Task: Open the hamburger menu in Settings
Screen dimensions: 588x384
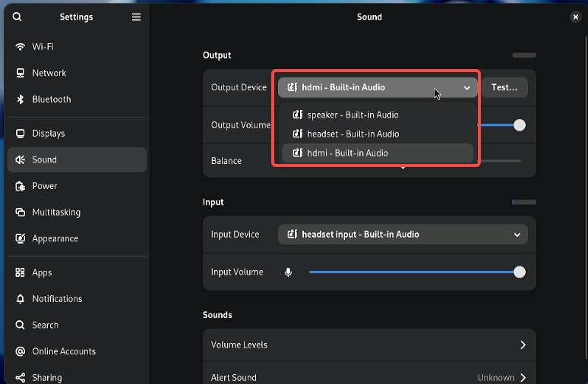Action: [x=136, y=17]
